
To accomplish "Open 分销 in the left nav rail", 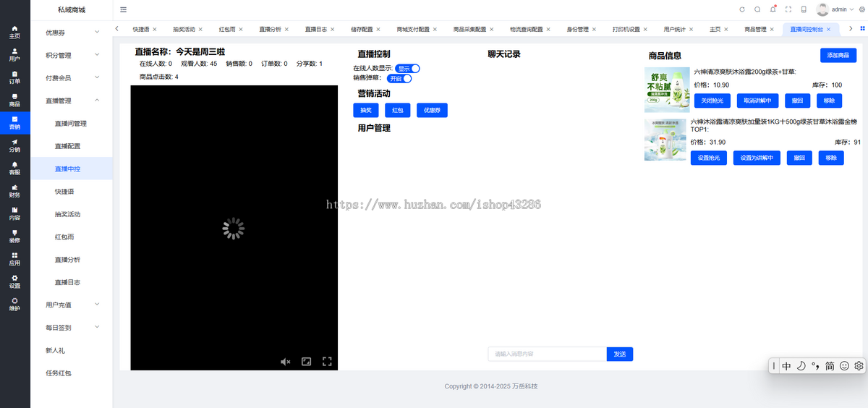I will 14,145.
